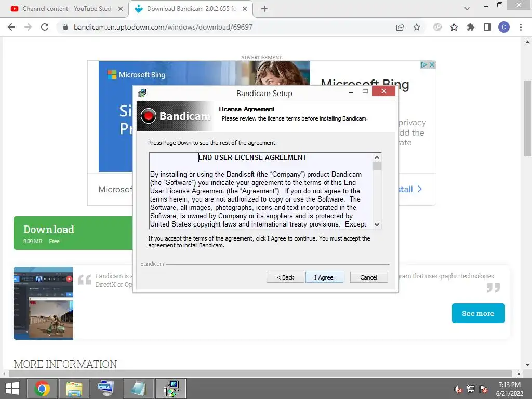Screen dimensions: 532x399
Task: Click the Bandicam red record logo
Action: click(x=148, y=116)
